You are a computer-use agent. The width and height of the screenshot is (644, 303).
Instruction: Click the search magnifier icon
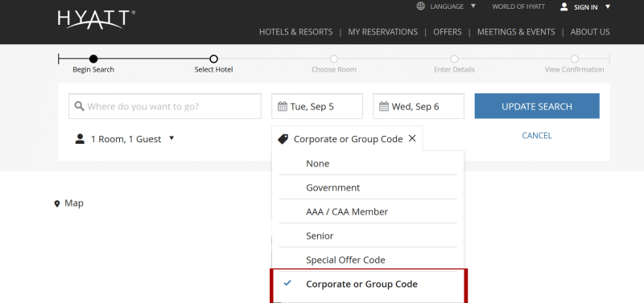[79, 106]
